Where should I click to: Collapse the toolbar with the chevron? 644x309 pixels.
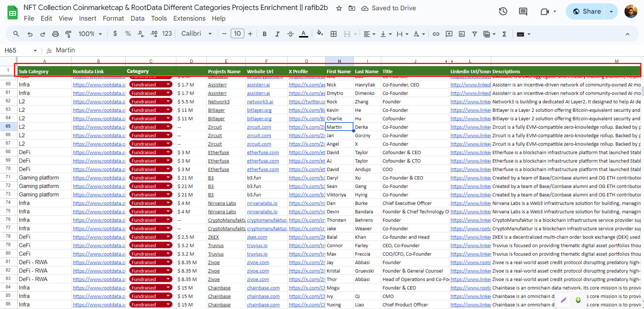[x=627, y=34]
